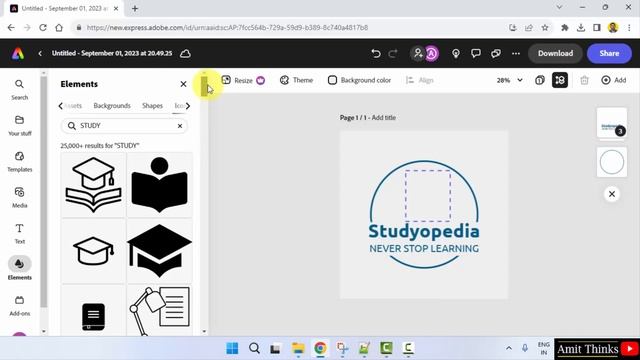Switch to the Design assets tab

point(73,106)
